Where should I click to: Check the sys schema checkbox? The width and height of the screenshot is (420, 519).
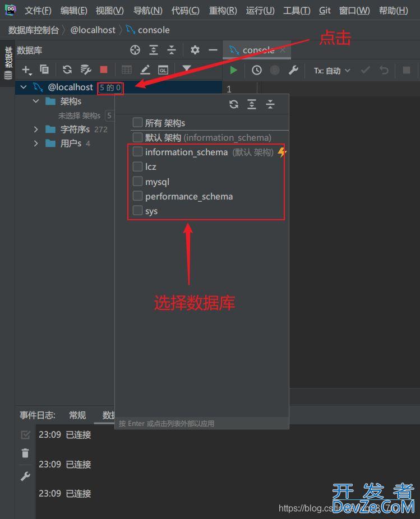[x=137, y=210]
